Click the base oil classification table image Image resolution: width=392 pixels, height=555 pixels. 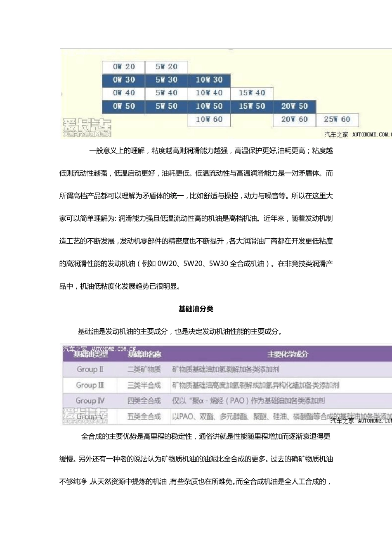[226, 384]
